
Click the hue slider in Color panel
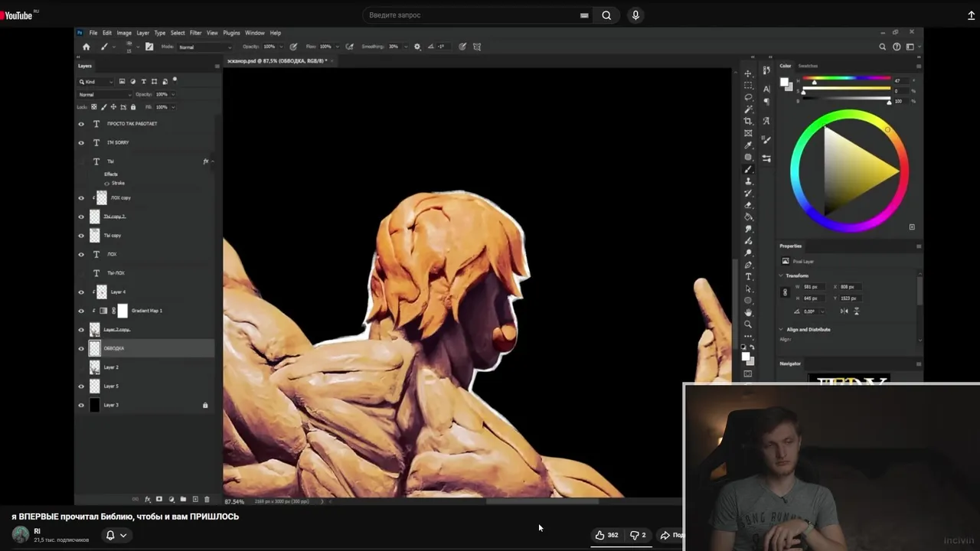point(845,80)
